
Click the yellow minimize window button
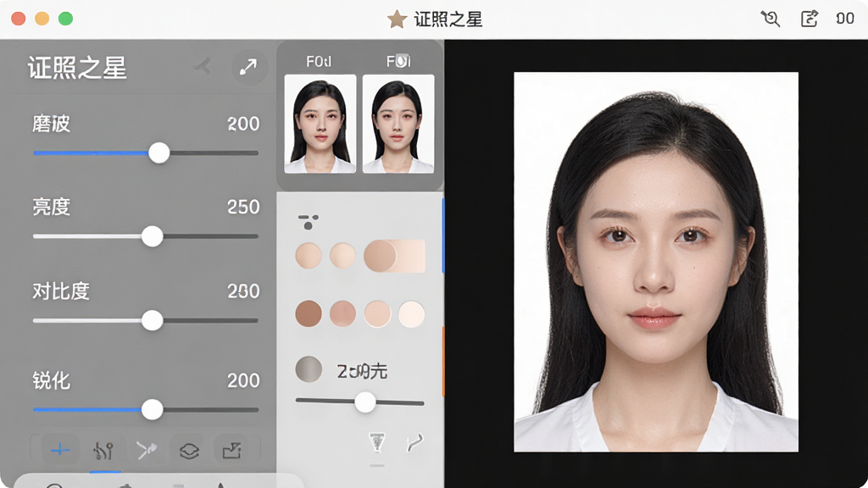42,19
